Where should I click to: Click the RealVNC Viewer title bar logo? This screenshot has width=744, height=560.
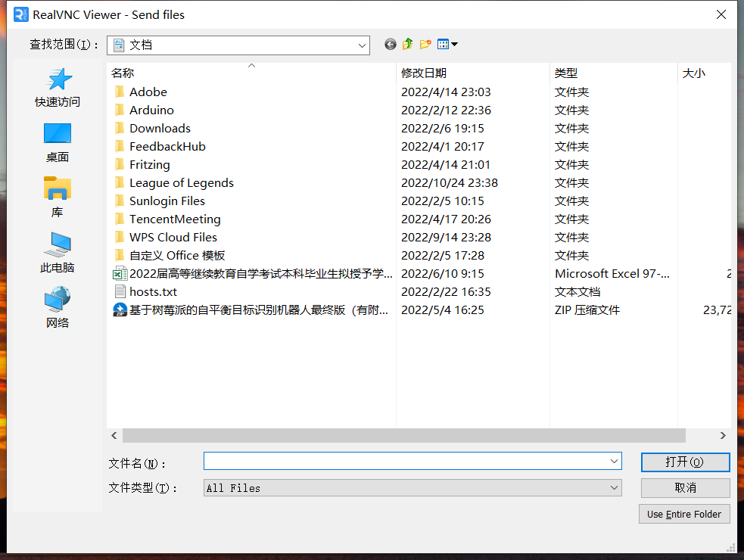21,14
